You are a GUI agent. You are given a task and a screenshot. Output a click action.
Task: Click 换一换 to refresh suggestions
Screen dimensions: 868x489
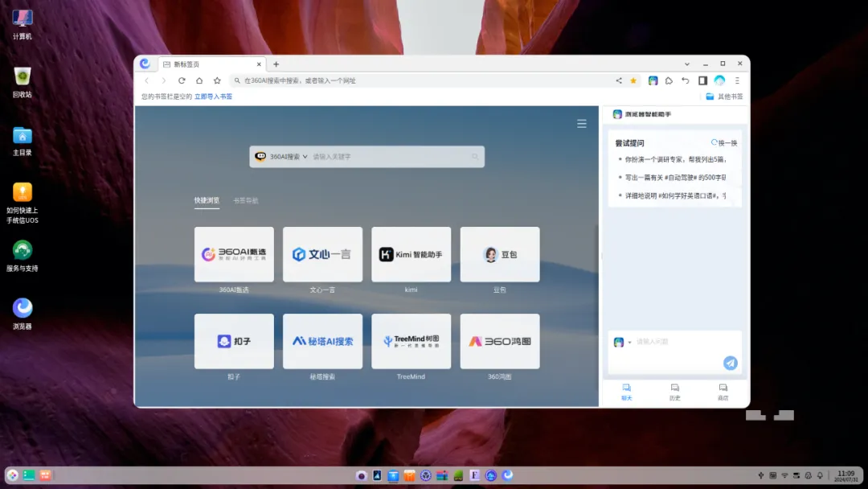[x=724, y=143]
